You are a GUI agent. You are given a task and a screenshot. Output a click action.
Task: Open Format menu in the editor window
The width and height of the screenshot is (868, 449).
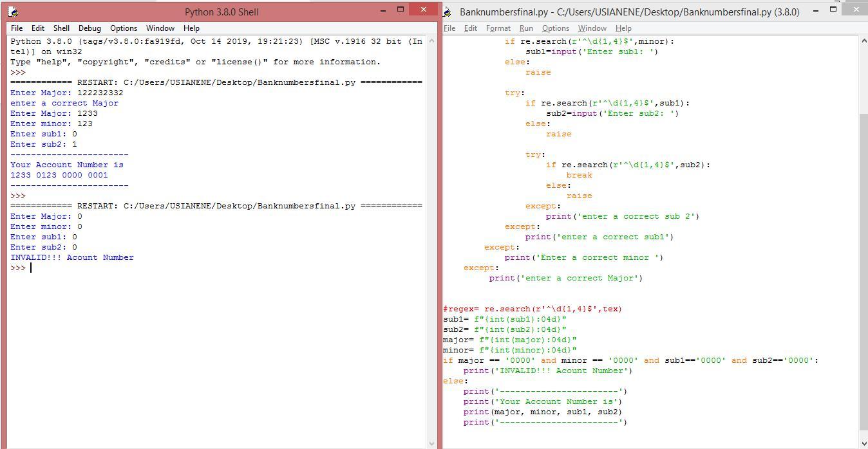498,28
